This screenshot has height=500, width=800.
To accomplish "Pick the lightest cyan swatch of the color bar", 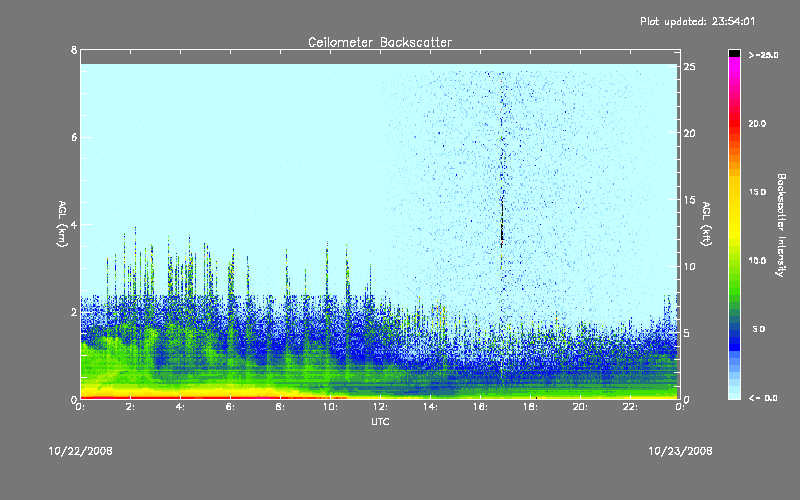I will pyautogui.click(x=734, y=395).
